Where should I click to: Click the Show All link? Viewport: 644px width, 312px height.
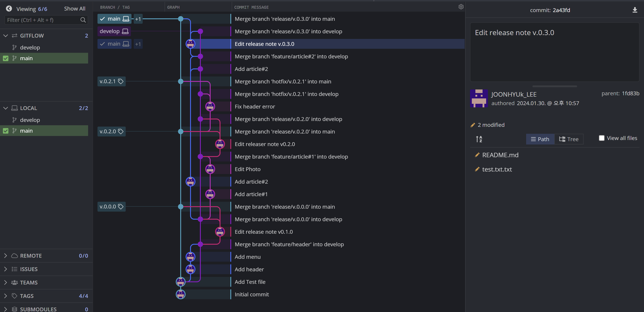click(74, 9)
